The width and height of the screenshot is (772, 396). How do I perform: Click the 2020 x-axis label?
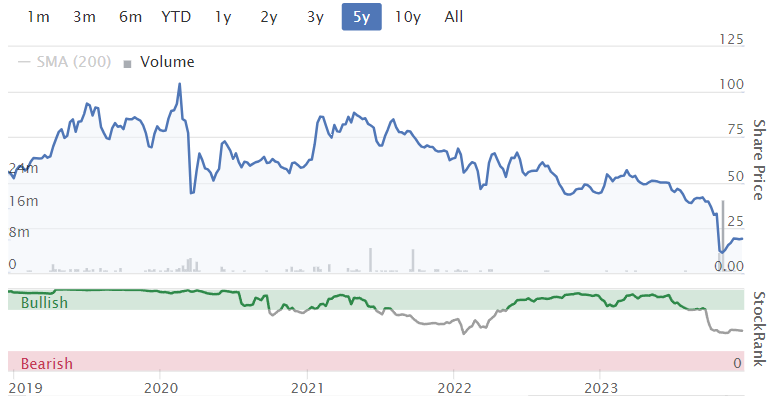coord(161,388)
